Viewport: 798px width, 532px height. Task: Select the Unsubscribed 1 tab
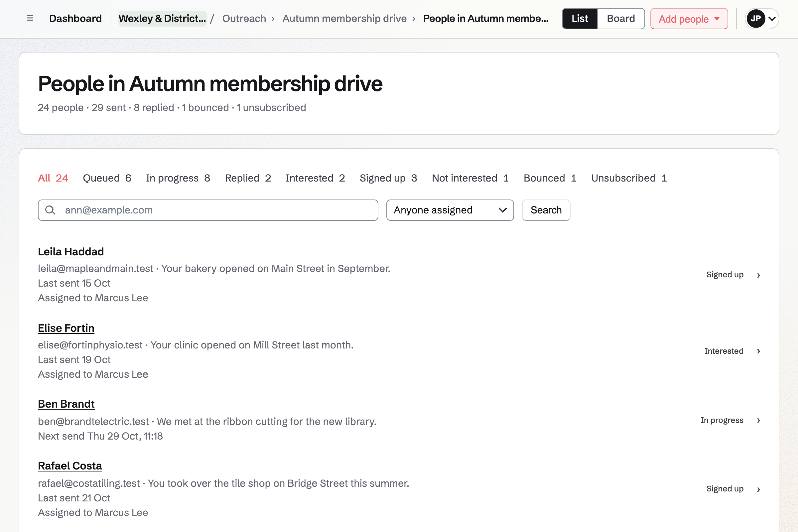[x=629, y=178]
